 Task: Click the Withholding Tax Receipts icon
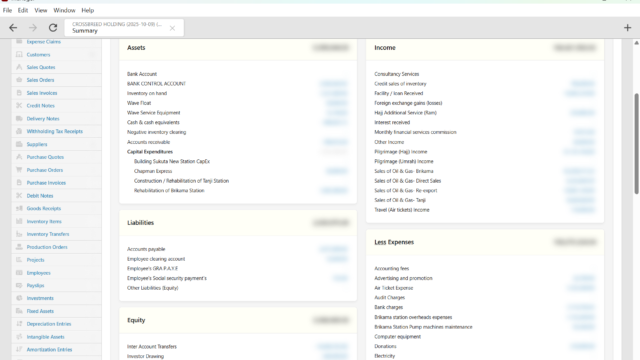click(19, 131)
